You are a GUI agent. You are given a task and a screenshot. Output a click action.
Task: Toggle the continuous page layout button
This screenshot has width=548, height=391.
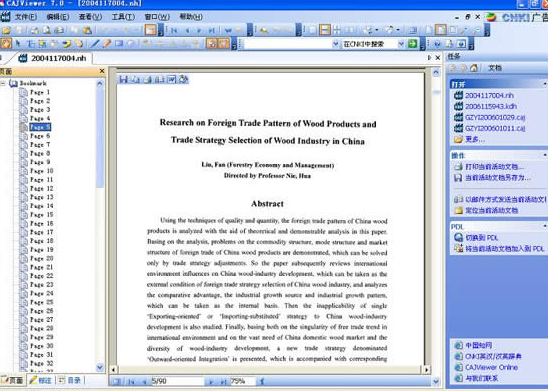(325, 30)
